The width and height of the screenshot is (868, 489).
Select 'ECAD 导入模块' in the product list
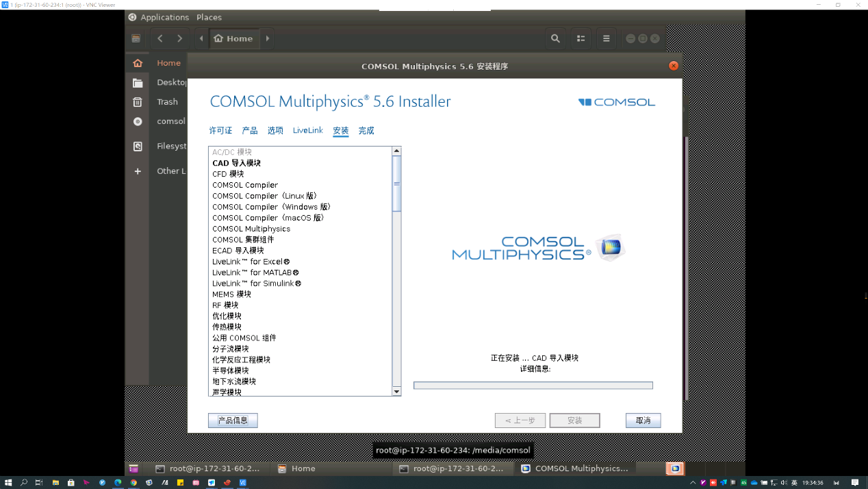point(238,251)
